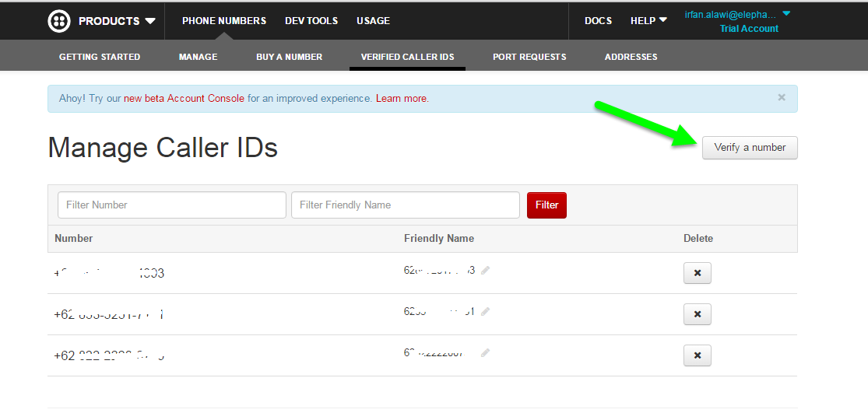The width and height of the screenshot is (868, 413).
Task: Delete the first caller ID row
Action: pos(698,273)
